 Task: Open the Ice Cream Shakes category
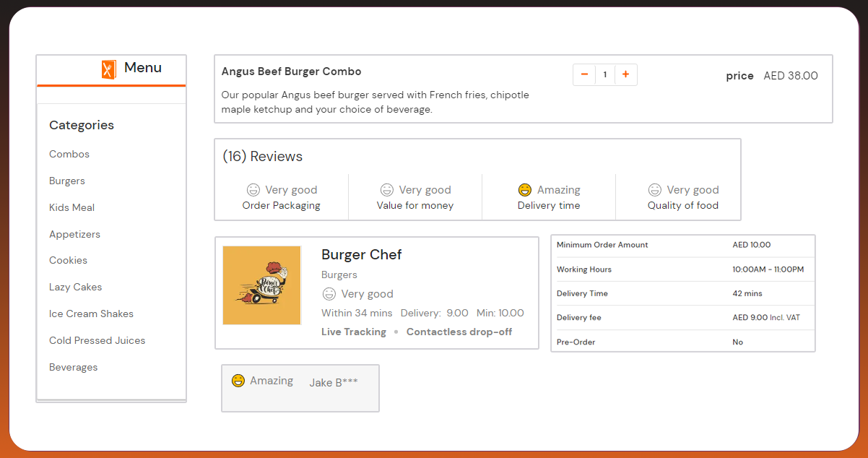click(x=91, y=314)
